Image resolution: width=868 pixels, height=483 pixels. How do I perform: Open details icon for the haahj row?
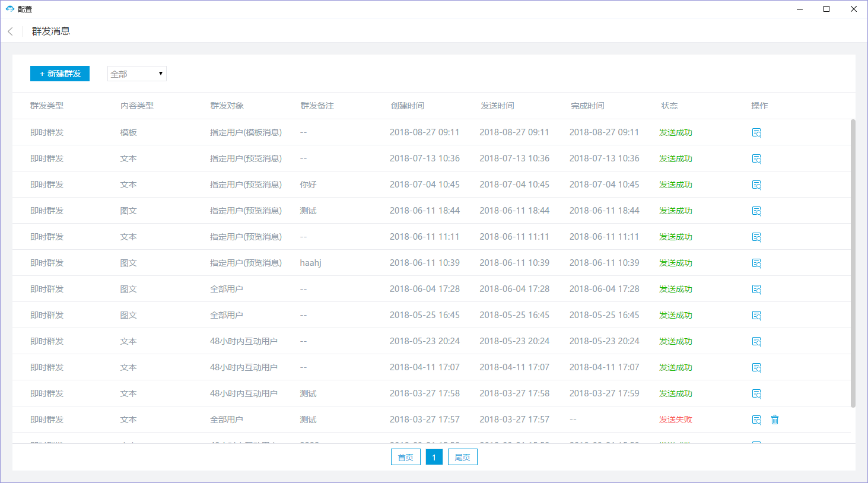point(756,263)
